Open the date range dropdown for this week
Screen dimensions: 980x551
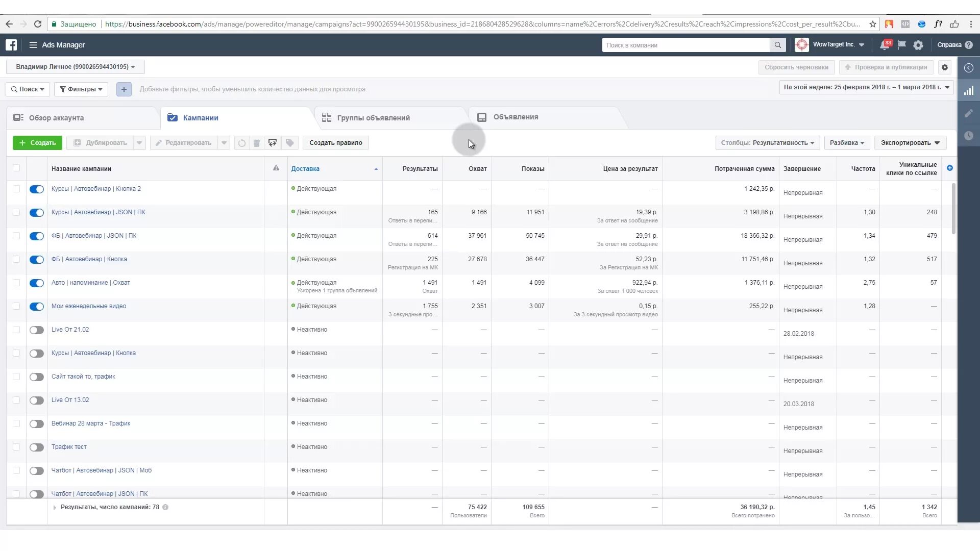[x=866, y=87]
